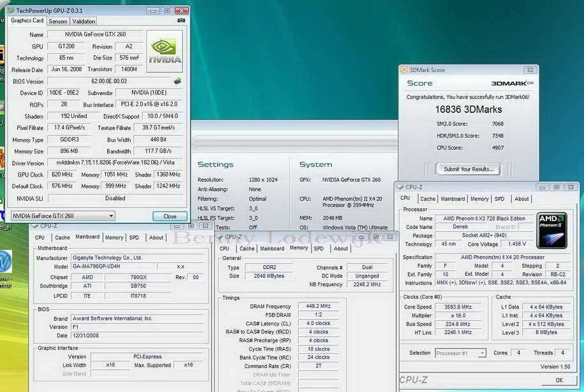Click the Device ID value 10DE - 05E2
This screenshot has height=392, width=584.
[x=64, y=92]
